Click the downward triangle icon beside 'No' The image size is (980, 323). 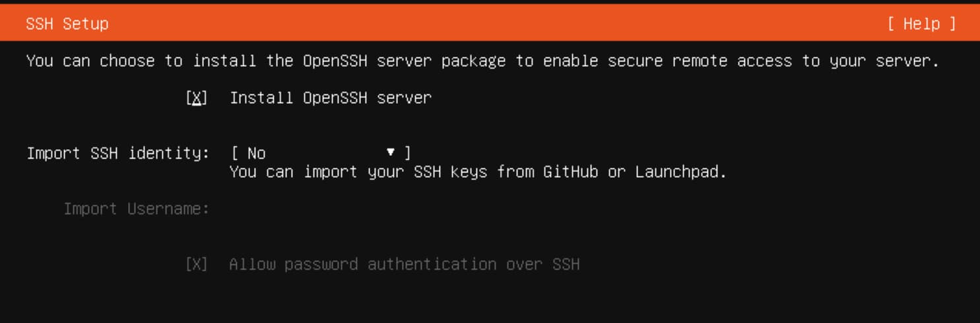click(390, 153)
